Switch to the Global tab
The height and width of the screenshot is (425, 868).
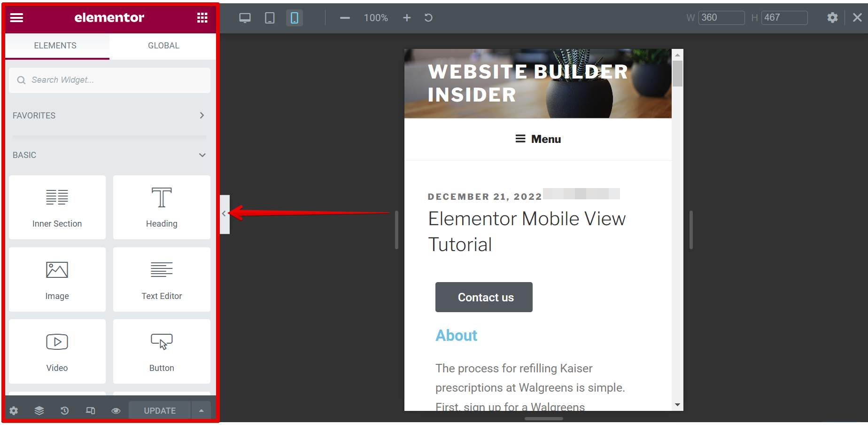point(163,46)
